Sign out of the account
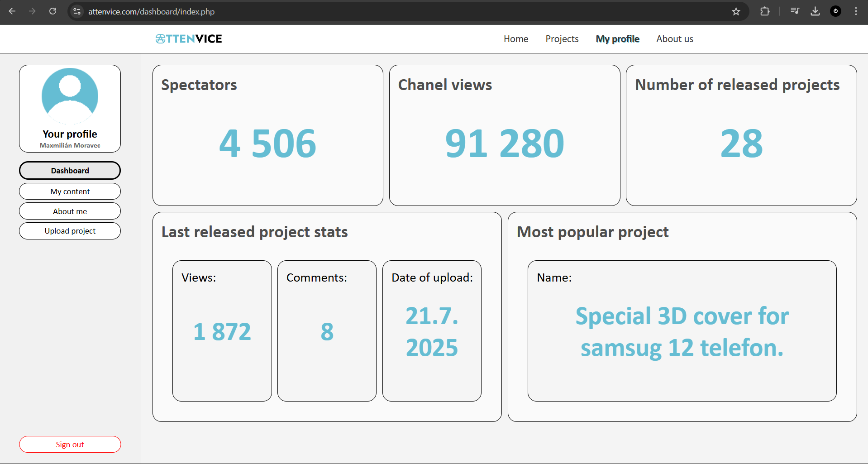Screen dimensions: 868x464 [70, 445]
